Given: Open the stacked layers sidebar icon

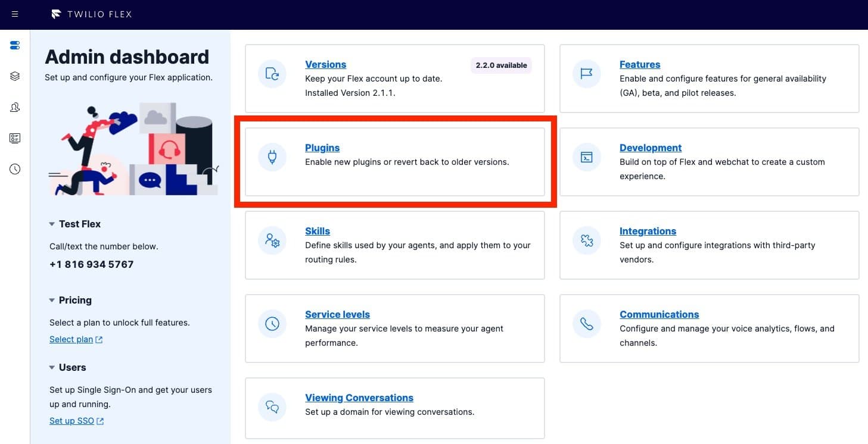Looking at the screenshot, I should [x=14, y=76].
